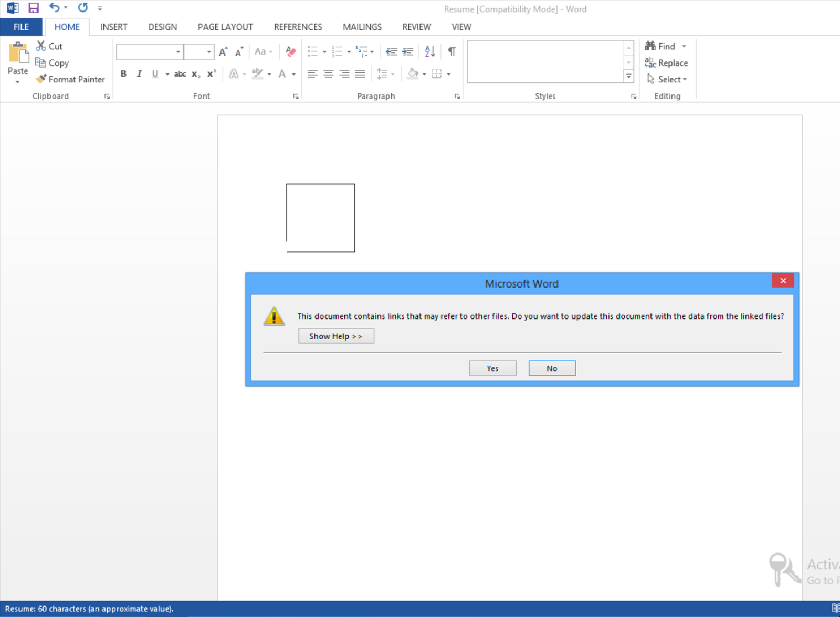Click the Save icon in title bar
Screen dimensions: 840x617
[x=34, y=8]
